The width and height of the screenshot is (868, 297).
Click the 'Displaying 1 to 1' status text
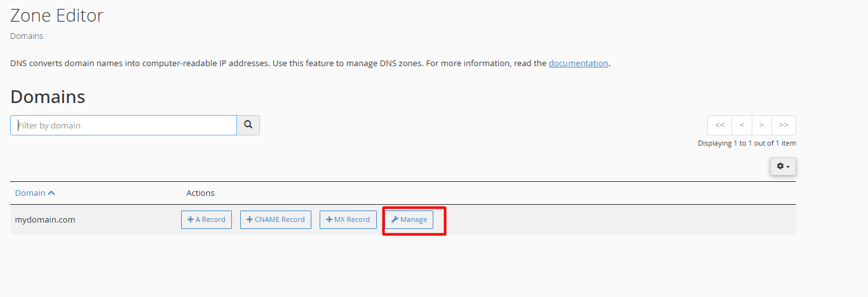coord(747,143)
